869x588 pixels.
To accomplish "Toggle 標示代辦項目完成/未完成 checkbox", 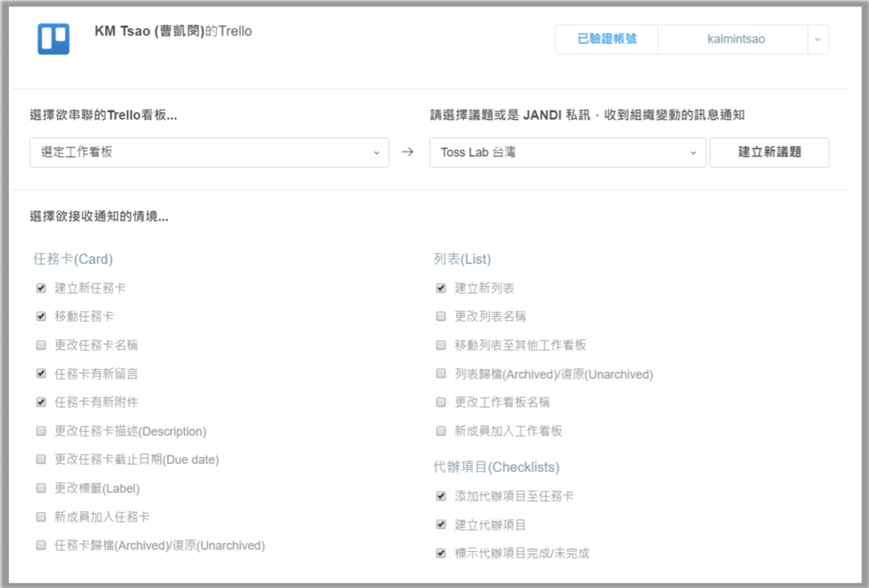I will [x=441, y=553].
